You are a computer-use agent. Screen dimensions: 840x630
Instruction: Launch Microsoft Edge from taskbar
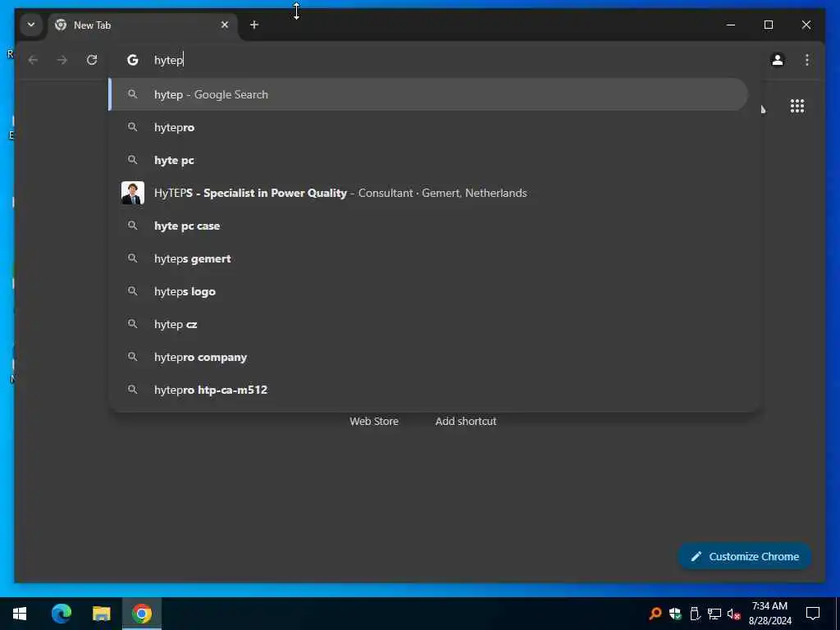click(61, 614)
